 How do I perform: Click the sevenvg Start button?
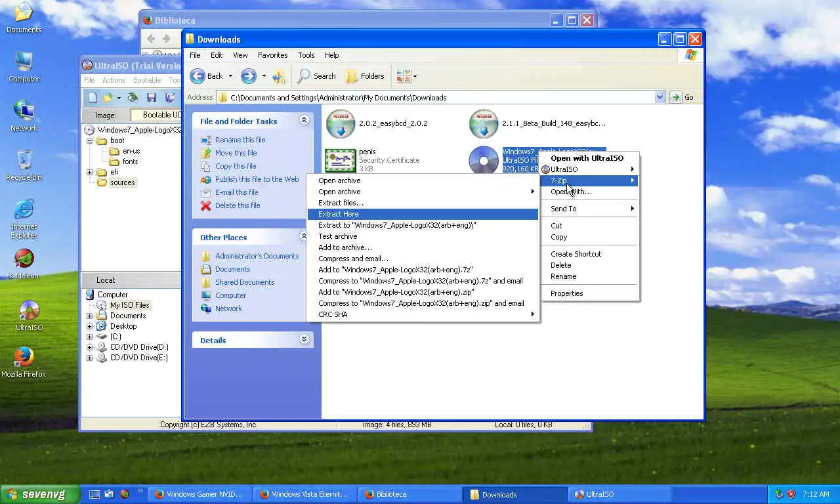pyautogui.click(x=39, y=494)
